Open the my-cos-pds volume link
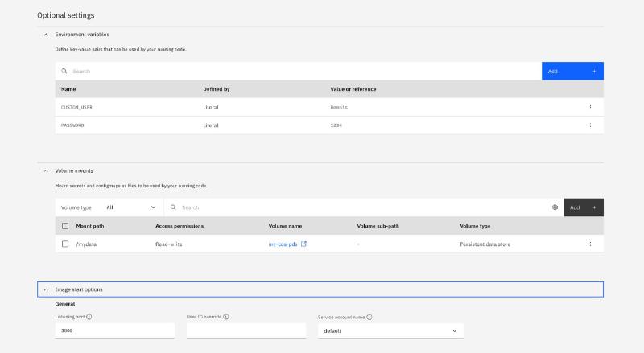The image size is (644, 353). point(283,244)
